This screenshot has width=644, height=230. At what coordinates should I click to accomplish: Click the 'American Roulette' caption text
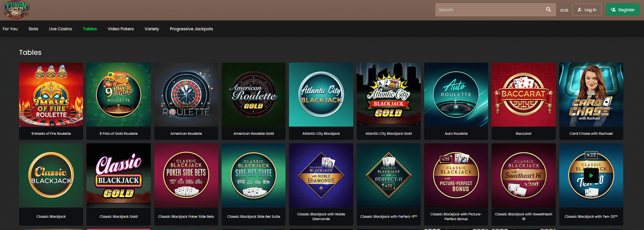click(186, 134)
